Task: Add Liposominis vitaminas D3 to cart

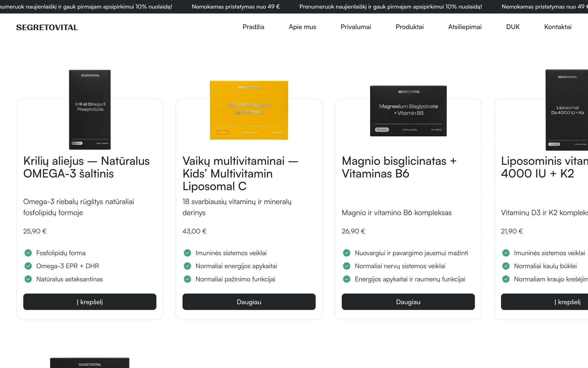Action: click(x=544, y=302)
